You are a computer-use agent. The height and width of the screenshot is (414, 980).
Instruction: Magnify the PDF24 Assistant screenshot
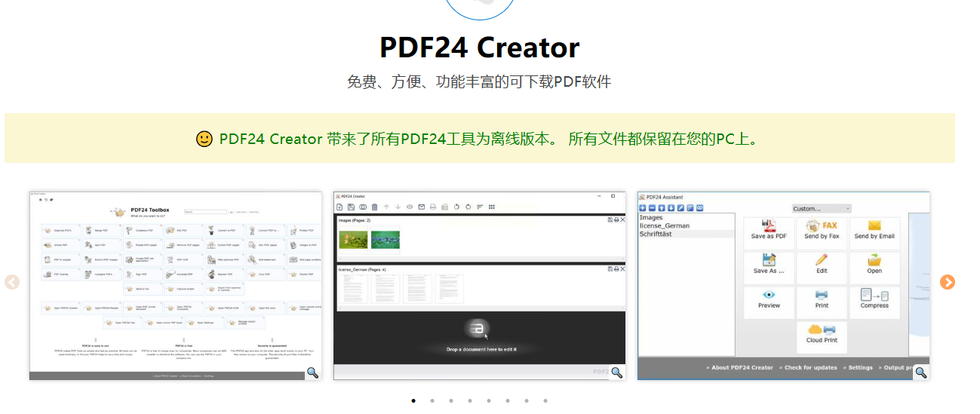pos(921,372)
